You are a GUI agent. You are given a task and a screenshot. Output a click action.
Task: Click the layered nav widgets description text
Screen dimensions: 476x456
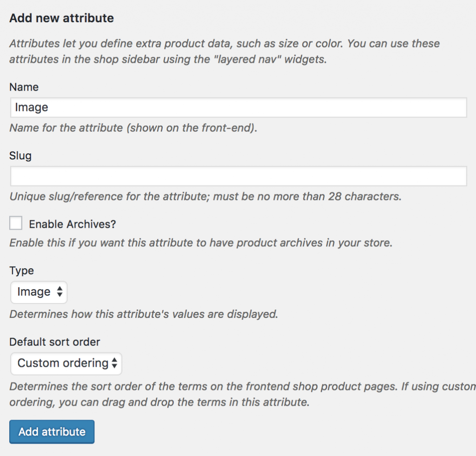(223, 51)
